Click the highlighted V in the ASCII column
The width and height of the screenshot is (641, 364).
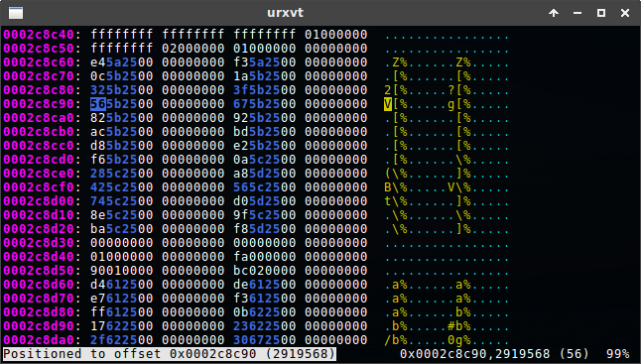[x=388, y=104]
